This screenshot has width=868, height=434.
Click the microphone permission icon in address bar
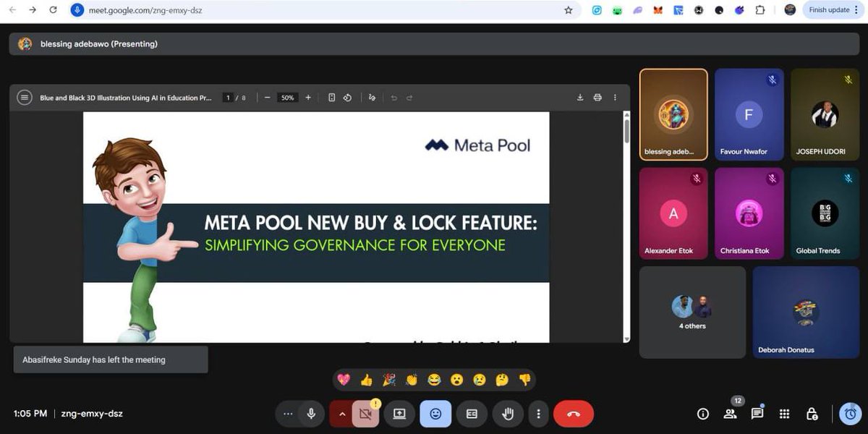tap(77, 10)
